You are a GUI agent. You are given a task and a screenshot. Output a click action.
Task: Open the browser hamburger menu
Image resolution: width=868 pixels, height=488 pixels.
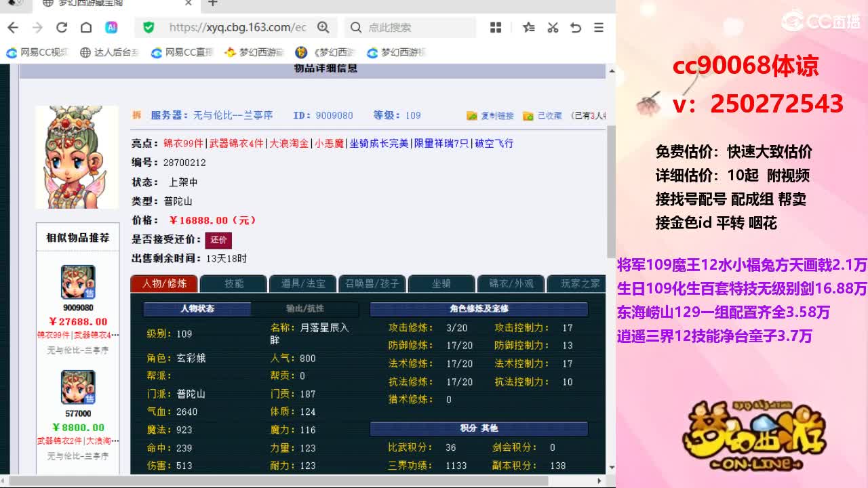598,27
